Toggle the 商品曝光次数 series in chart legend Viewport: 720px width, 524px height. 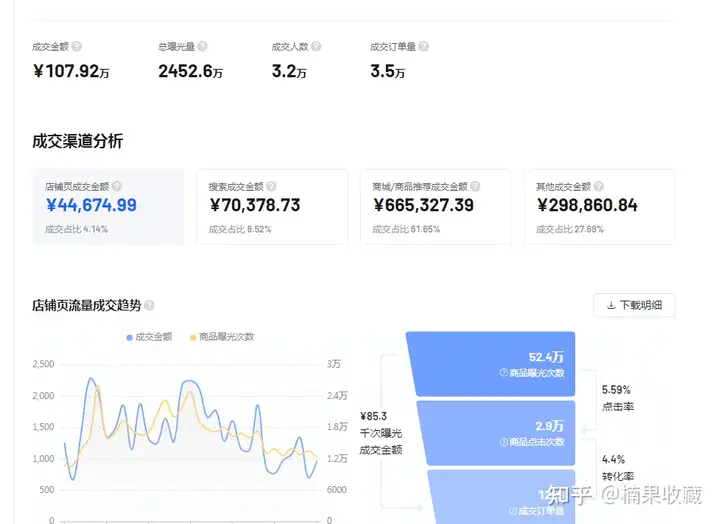[222, 337]
